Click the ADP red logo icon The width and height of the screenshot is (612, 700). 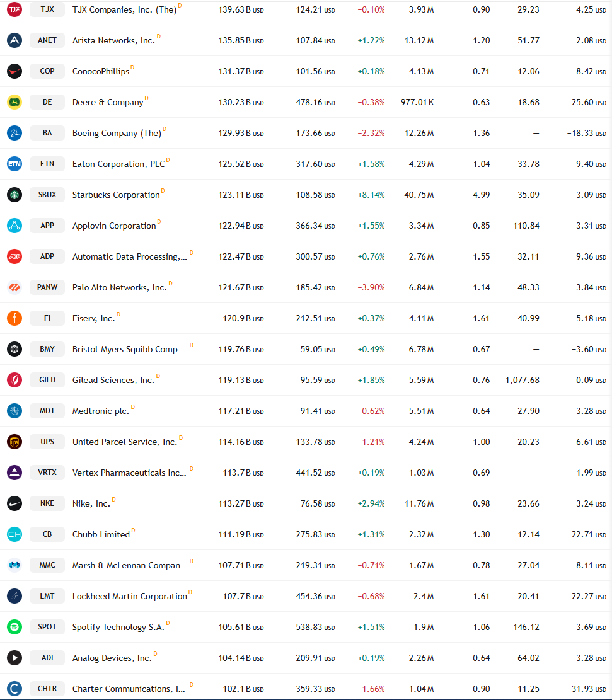pyautogui.click(x=14, y=256)
